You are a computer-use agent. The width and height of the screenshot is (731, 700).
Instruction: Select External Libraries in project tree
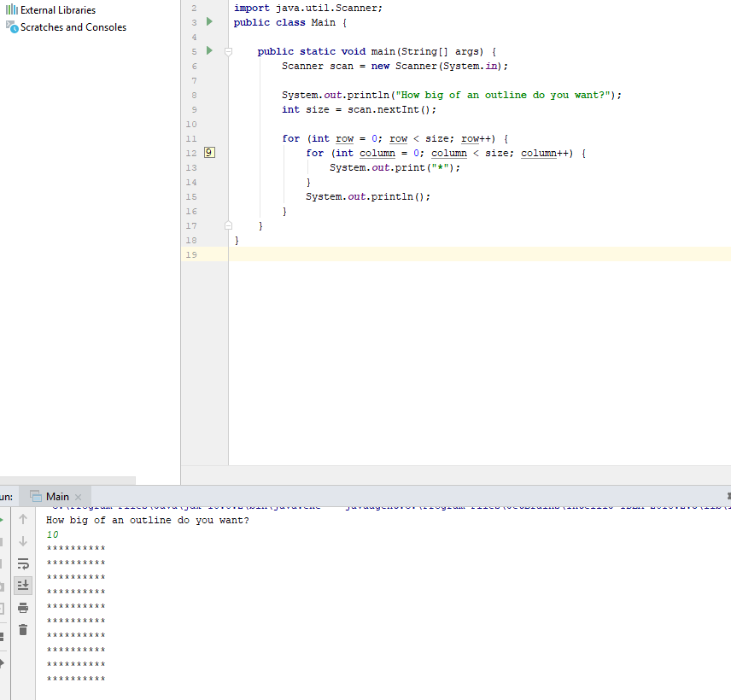[x=58, y=9]
